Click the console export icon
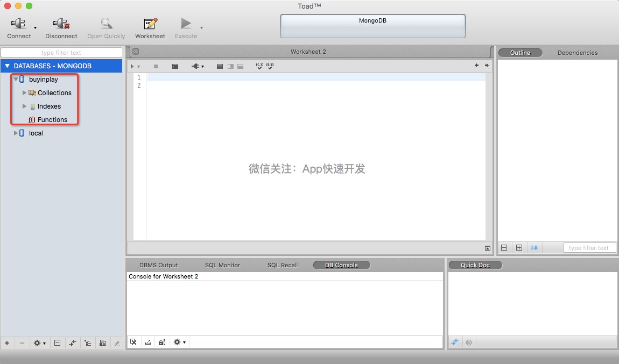The width and height of the screenshot is (619, 364). (x=147, y=342)
